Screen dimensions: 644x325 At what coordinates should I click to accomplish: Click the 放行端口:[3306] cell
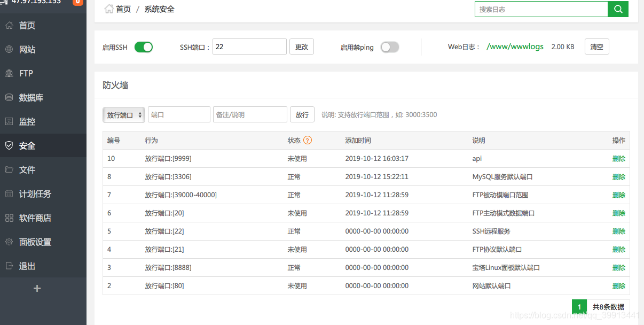168,177
